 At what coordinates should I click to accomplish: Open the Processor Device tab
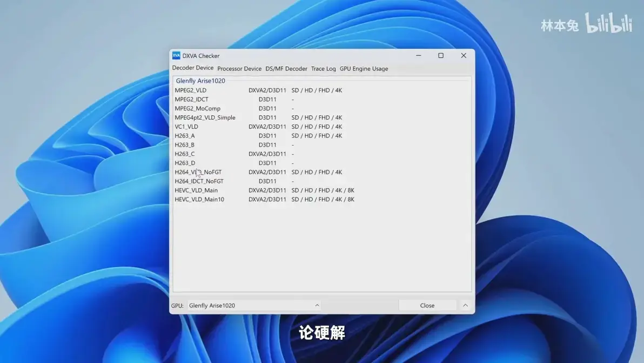tap(239, 69)
